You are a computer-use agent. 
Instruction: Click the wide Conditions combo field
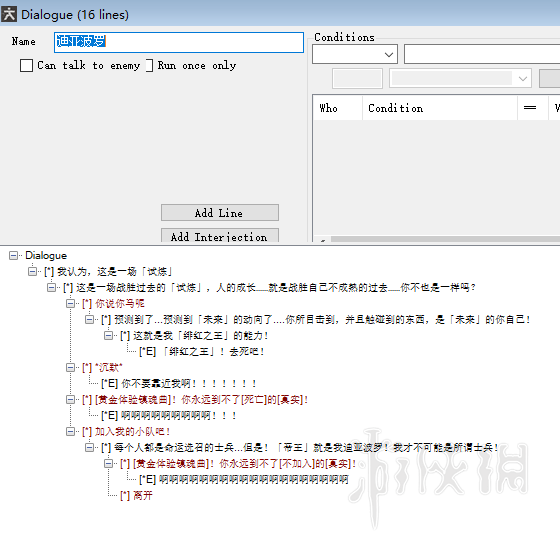[x=482, y=54]
